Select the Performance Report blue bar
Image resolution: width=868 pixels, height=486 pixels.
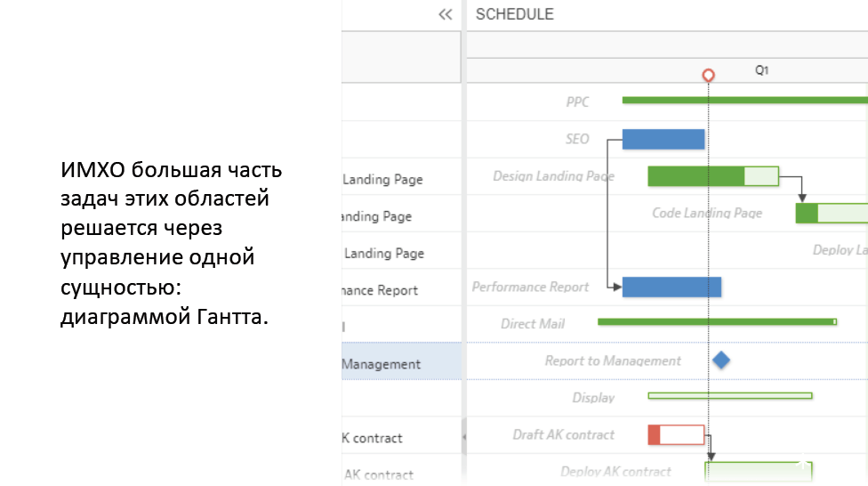(x=671, y=287)
